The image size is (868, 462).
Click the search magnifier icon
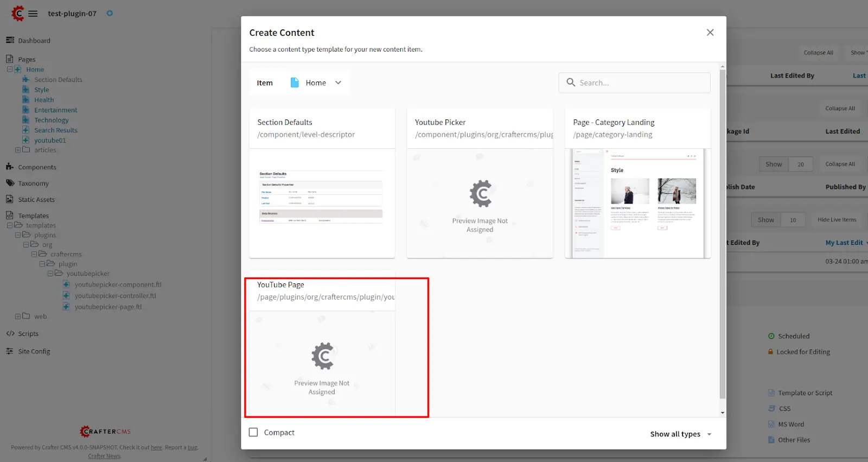tap(571, 83)
